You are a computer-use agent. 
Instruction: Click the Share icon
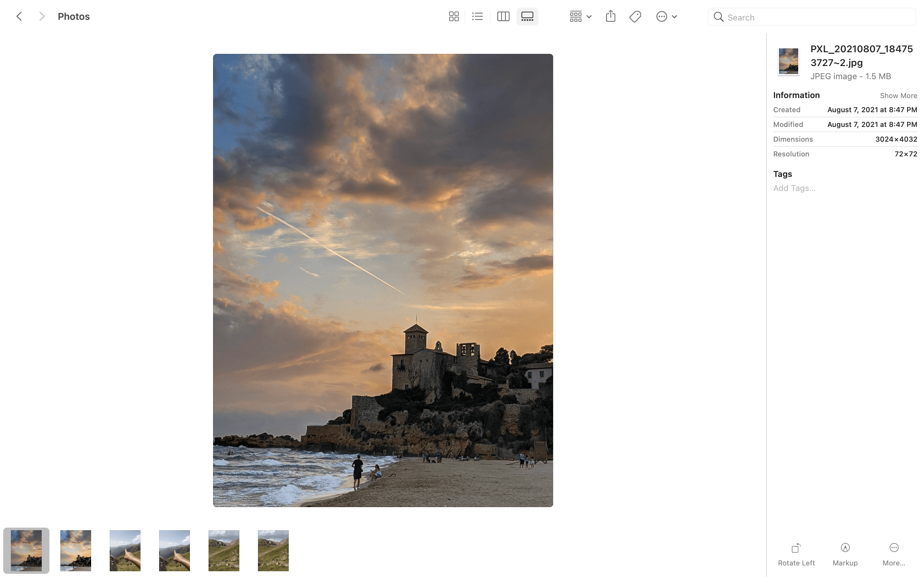pyautogui.click(x=610, y=16)
